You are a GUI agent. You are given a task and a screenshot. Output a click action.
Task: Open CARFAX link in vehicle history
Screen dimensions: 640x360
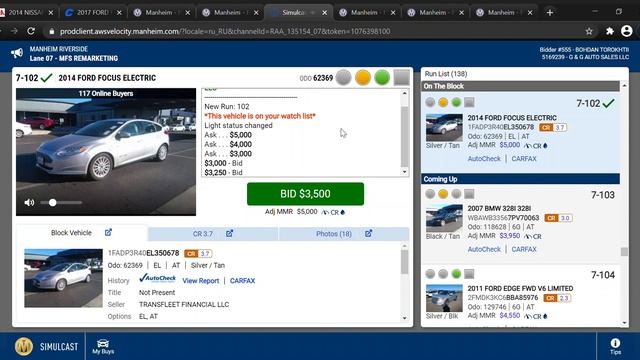(242, 281)
